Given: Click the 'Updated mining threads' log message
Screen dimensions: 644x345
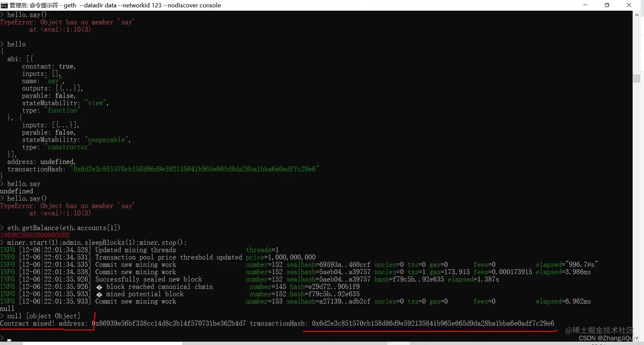Looking at the screenshot, I should point(135,250).
